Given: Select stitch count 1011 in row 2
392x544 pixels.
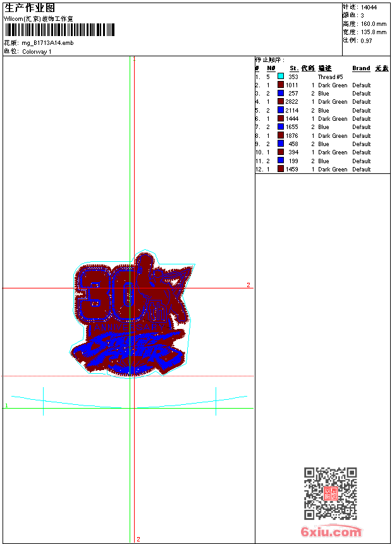Looking at the screenshot, I should [291, 85].
